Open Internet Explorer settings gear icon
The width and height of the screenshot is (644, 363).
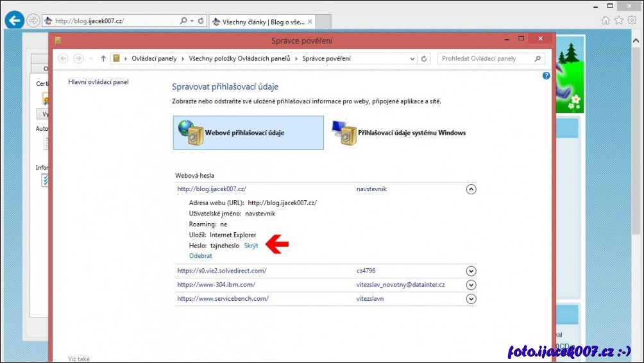[632, 21]
